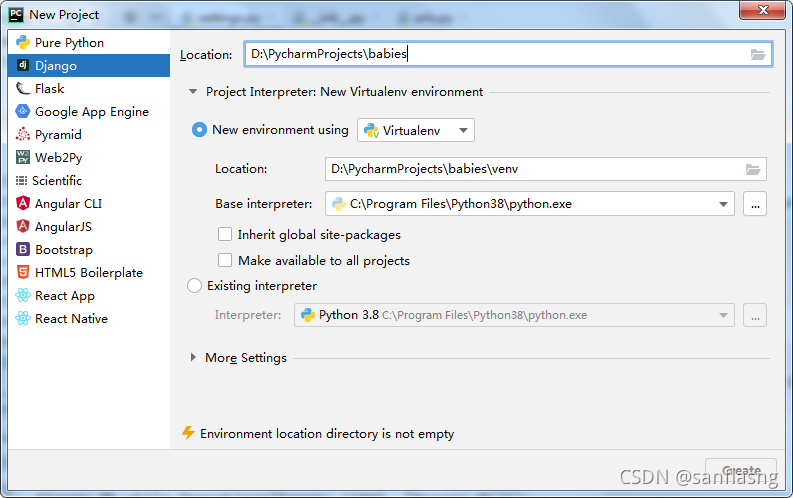This screenshot has width=793, height=498.
Task: Browse folder icon in venv Location field
Action: 753,169
